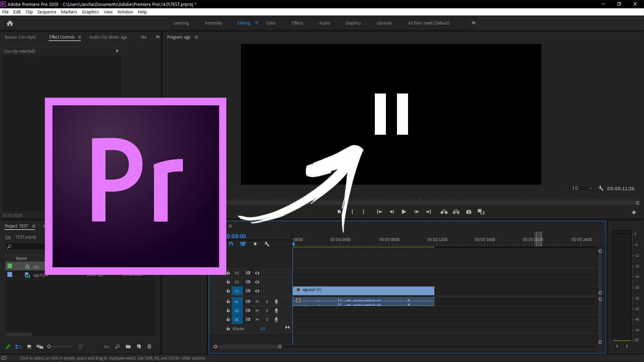Open Audio Clip Mixer: aga tab

click(x=108, y=37)
